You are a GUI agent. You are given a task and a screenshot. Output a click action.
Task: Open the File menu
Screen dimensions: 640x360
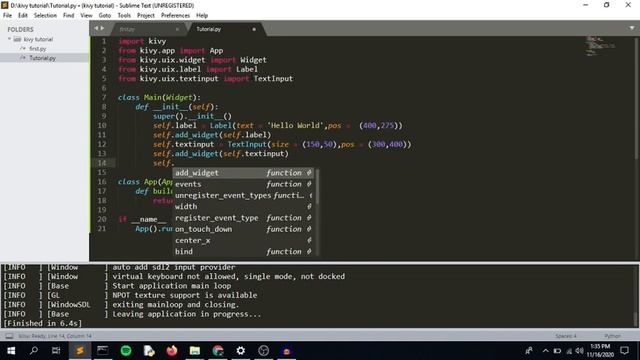point(7,16)
